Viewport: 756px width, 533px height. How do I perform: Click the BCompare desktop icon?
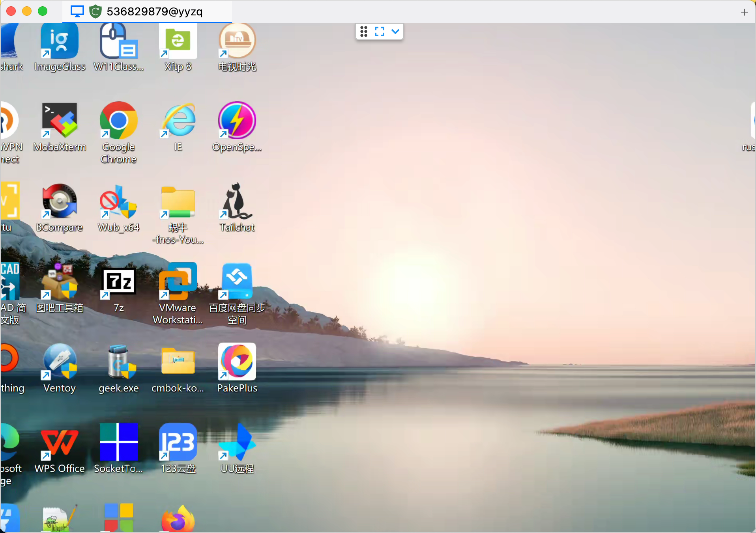[60, 201]
